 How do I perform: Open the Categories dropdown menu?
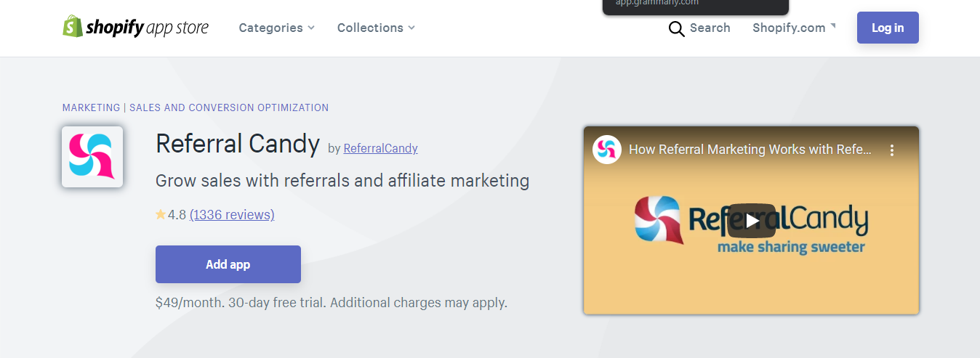[276, 28]
